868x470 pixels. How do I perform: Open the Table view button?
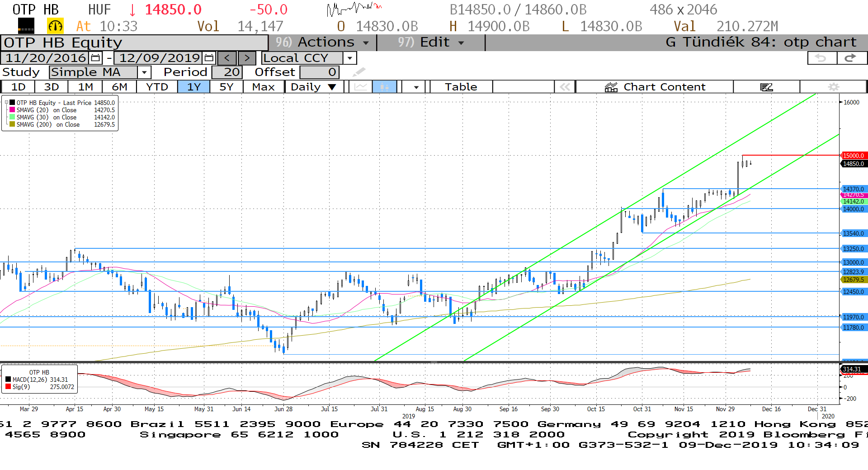tap(461, 87)
